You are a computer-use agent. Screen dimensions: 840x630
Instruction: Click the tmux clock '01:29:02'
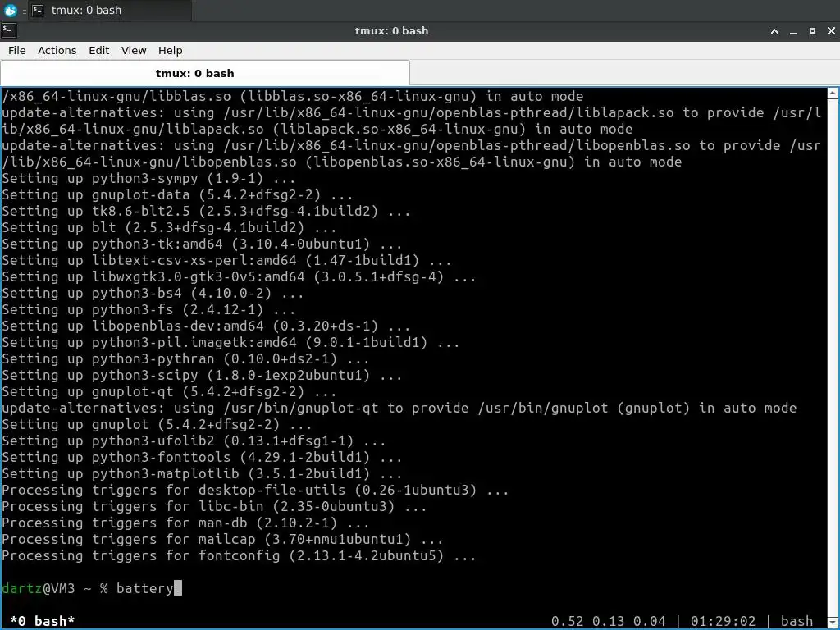pyautogui.click(x=723, y=621)
